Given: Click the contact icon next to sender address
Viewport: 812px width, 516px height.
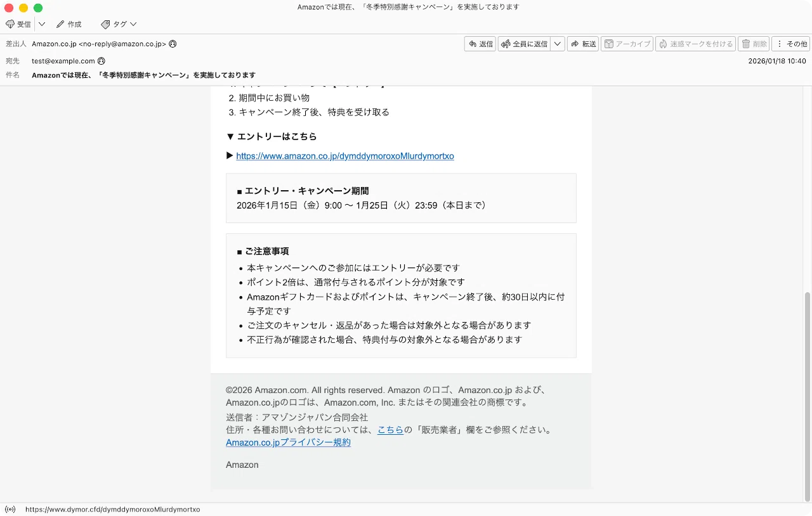Looking at the screenshot, I should click(x=173, y=44).
